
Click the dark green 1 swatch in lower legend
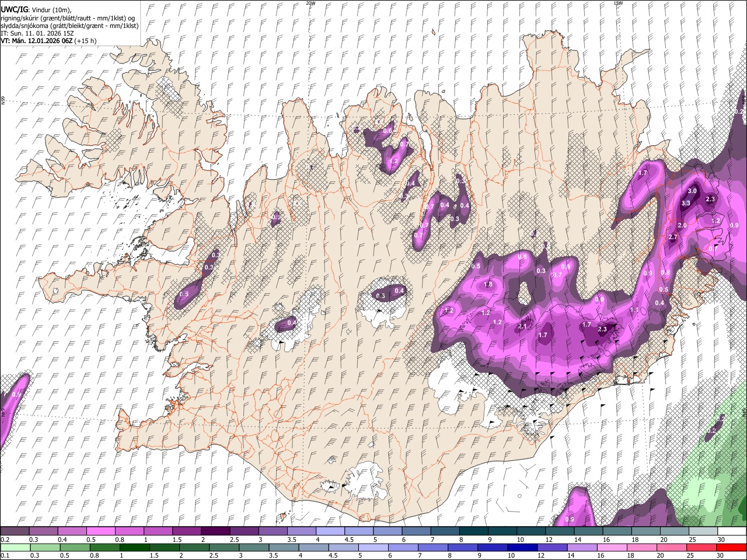pos(134,547)
